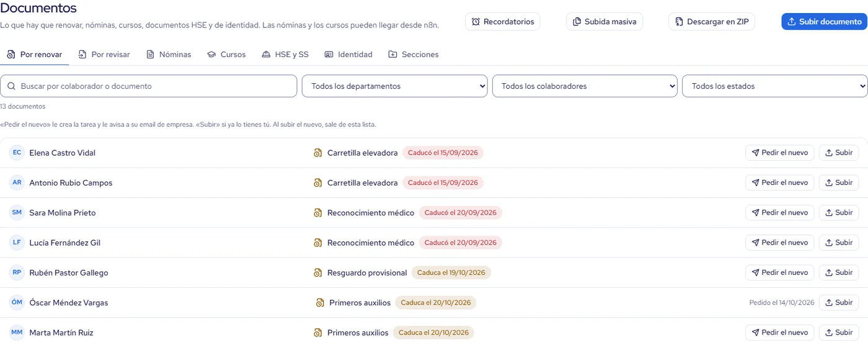This screenshot has height=345, width=868.
Task: Click the RP avatar of Rubén Pastor
Action: [x=17, y=272]
